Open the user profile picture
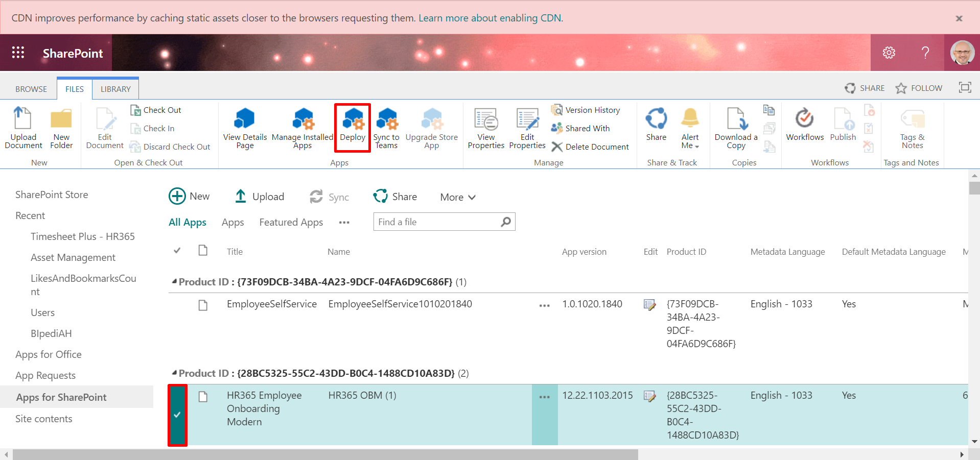The width and height of the screenshot is (980, 460). click(x=962, y=53)
